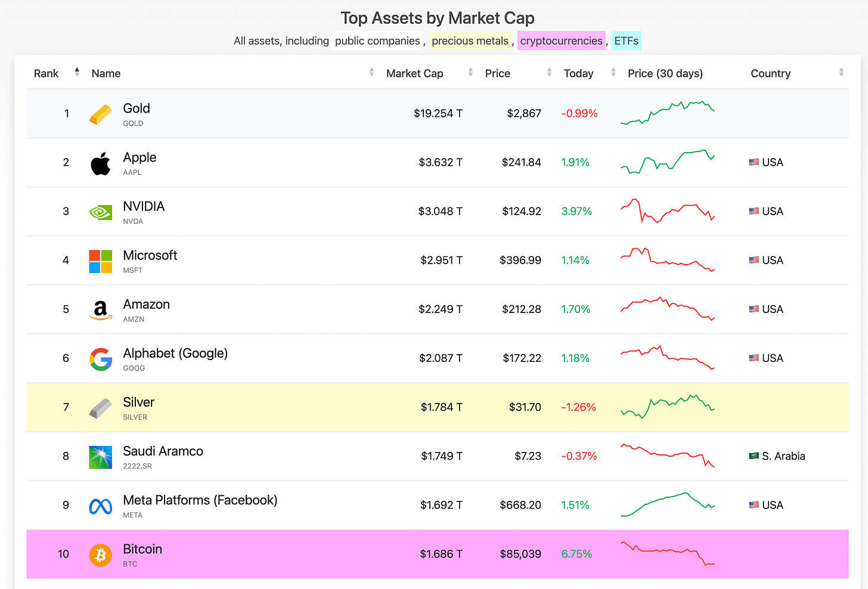This screenshot has height=589, width=868.
Task: Click the Saudi Aramco 30-day price chart
Action: coord(668,455)
